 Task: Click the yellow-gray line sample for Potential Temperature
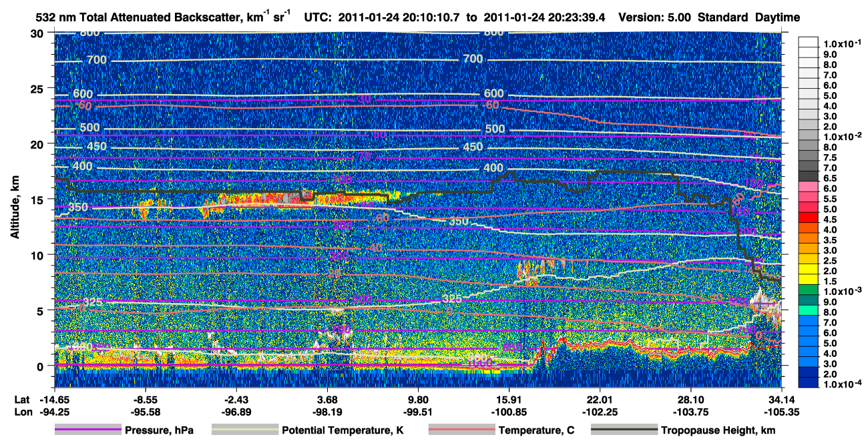click(244, 430)
